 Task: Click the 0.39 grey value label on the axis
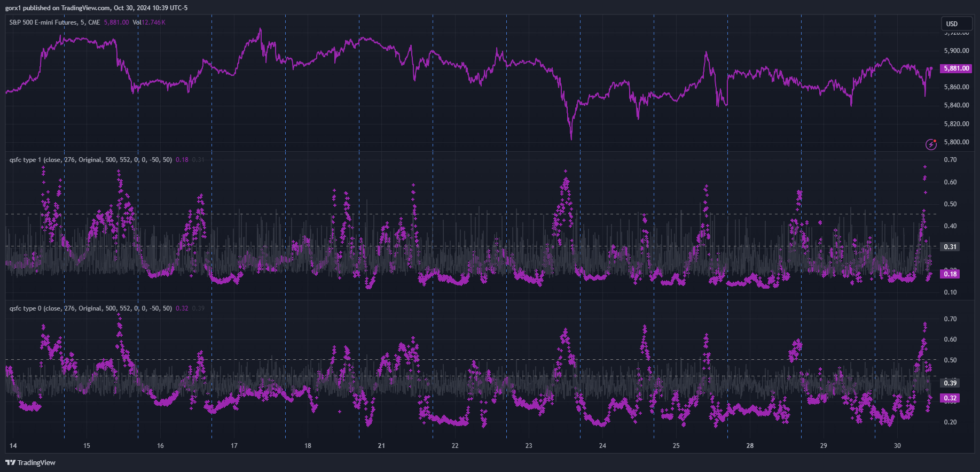[x=950, y=383]
